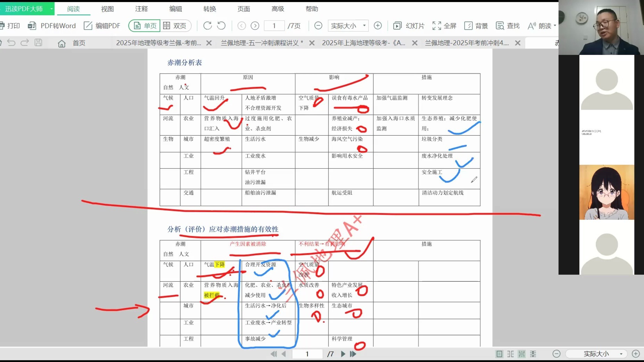
Task: Go to previous page in toolbar
Action: click(242, 26)
